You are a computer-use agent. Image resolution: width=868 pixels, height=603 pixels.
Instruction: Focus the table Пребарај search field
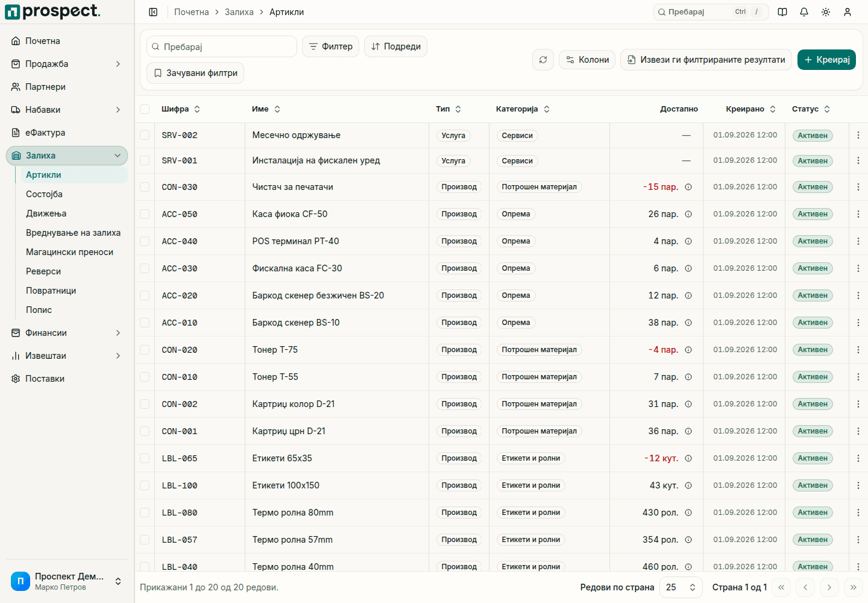(x=222, y=46)
